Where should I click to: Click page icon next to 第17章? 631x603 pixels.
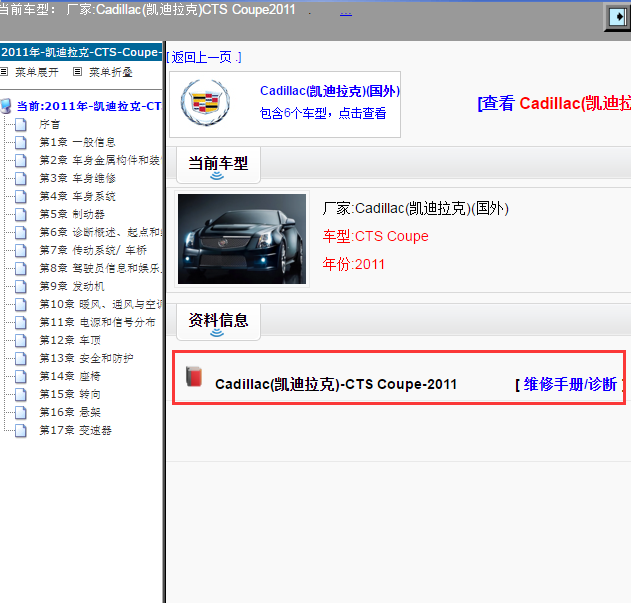21,430
